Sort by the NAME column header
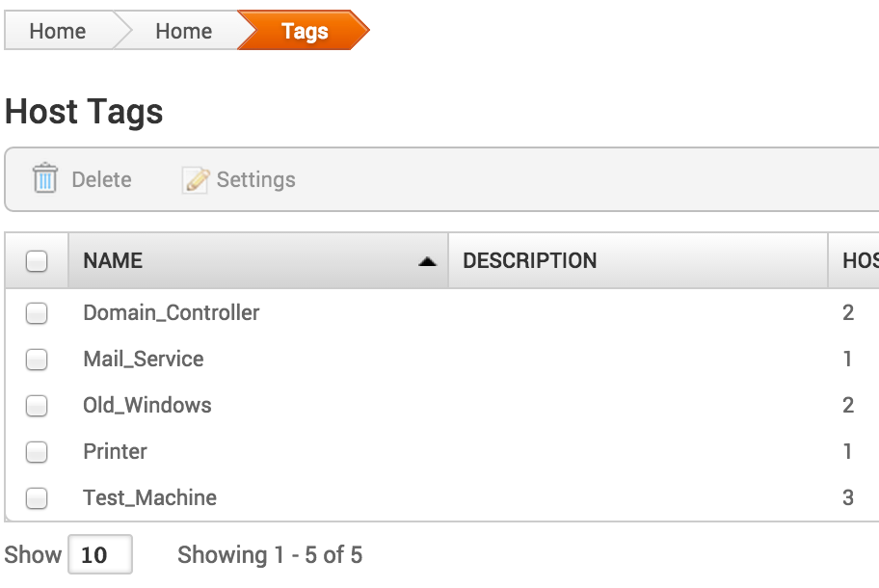This screenshot has width=879, height=588. tap(113, 260)
